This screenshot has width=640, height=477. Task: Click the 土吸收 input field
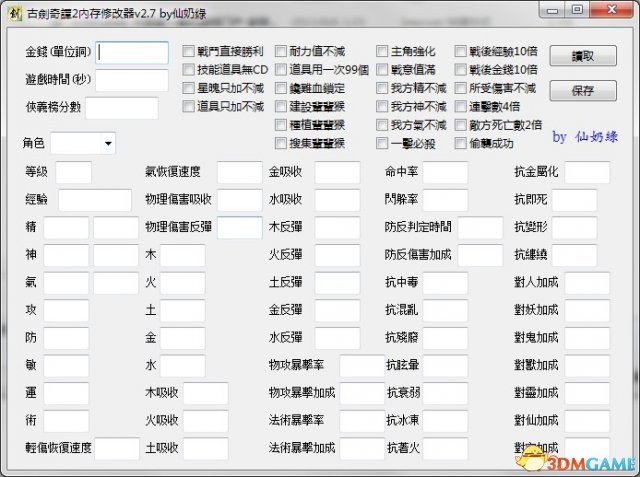pyautogui.click(x=205, y=448)
